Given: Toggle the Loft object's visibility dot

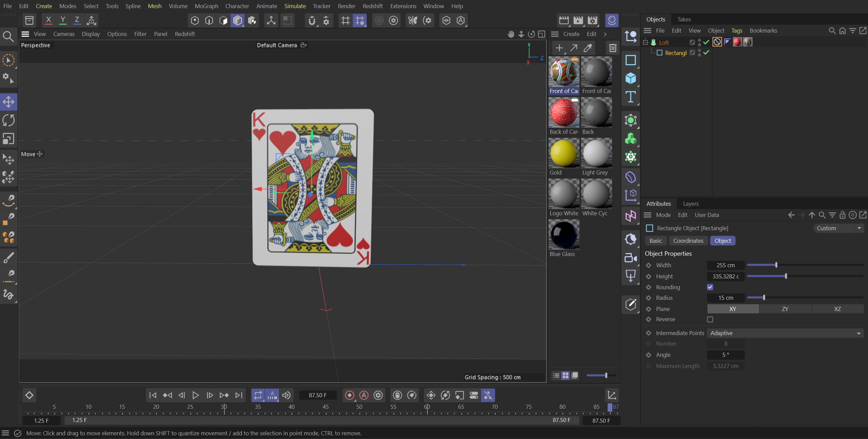Looking at the screenshot, I should click(x=699, y=40).
